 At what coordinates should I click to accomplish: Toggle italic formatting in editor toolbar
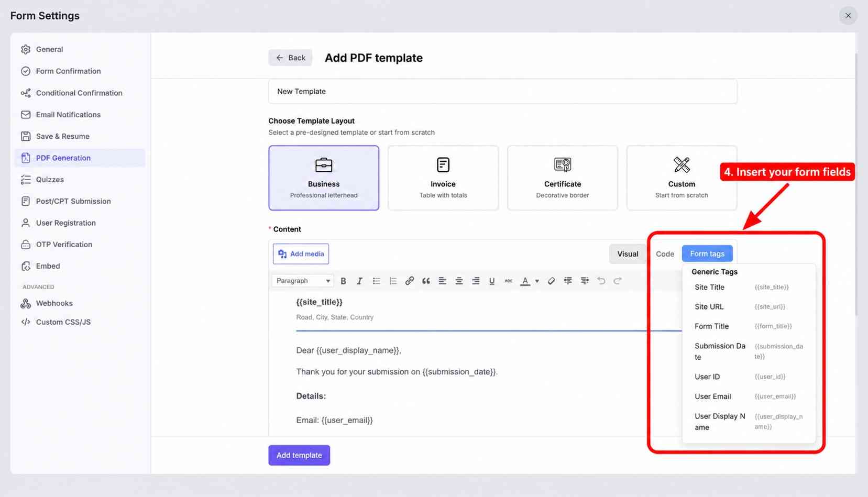[359, 281]
